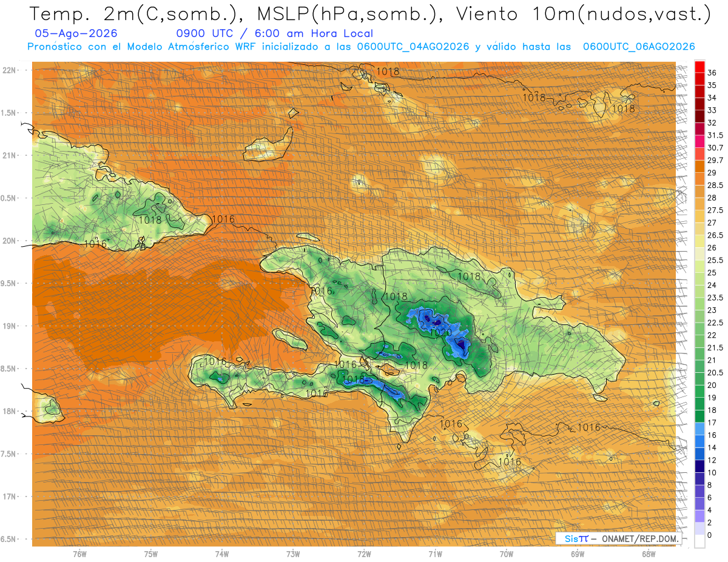Click the '73W' longitude axis label
Viewport: 728px width, 562px height.
pyautogui.click(x=293, y=554)
